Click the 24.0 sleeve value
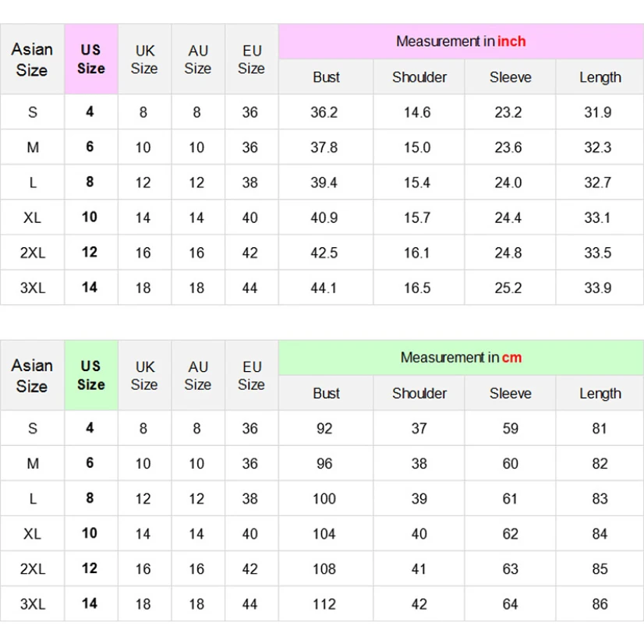 508,182
